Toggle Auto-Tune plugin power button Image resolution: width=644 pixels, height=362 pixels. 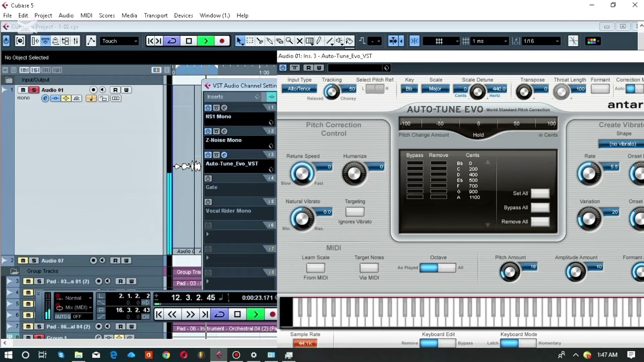click(x=283, y=68)
